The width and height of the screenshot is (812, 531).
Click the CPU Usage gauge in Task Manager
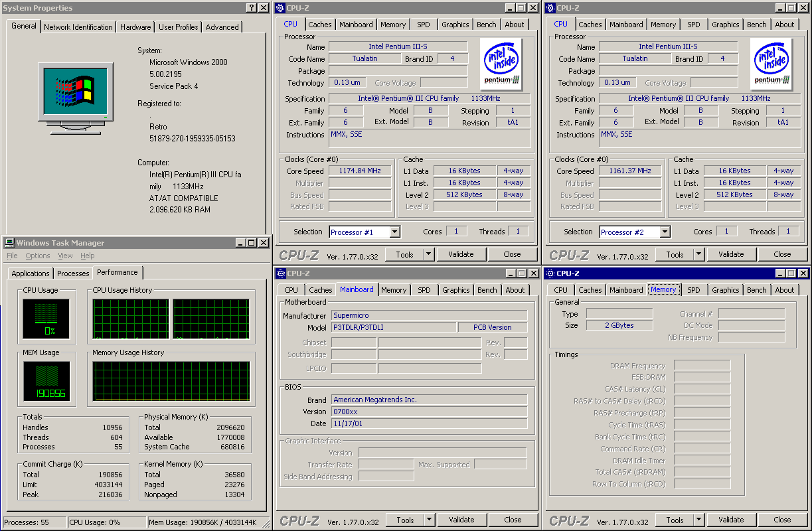point(46,319)
